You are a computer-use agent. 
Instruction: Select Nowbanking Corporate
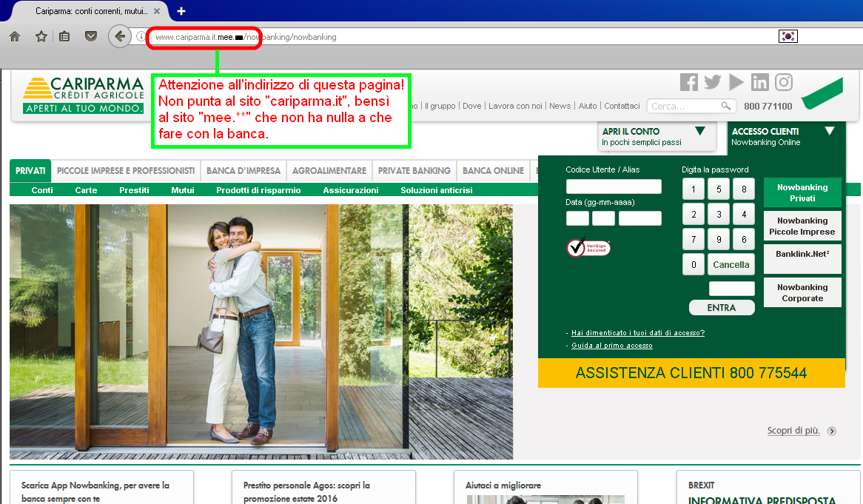click(802, 293)
